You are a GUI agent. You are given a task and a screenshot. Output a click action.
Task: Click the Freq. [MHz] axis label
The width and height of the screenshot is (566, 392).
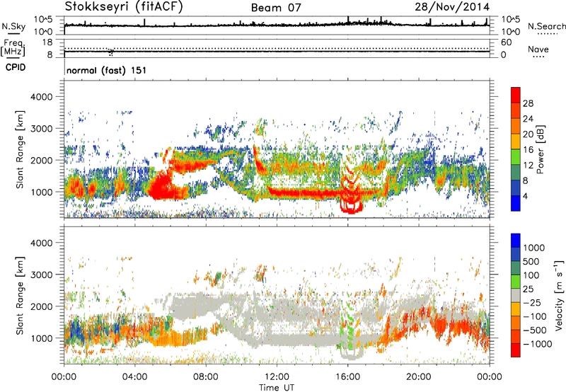tap(13, 48)
